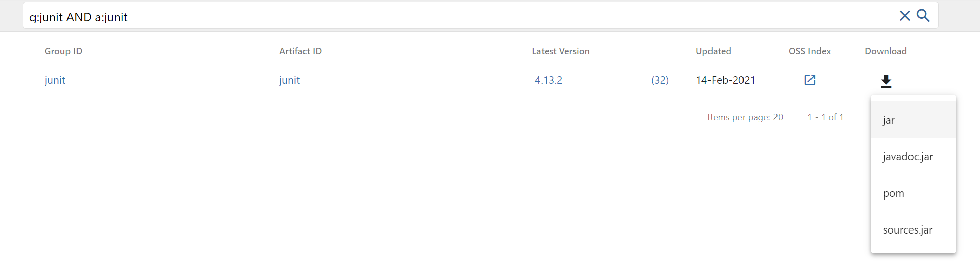View all (32) versions link
Screen dimensions: 980x265
tap(660, 80)
